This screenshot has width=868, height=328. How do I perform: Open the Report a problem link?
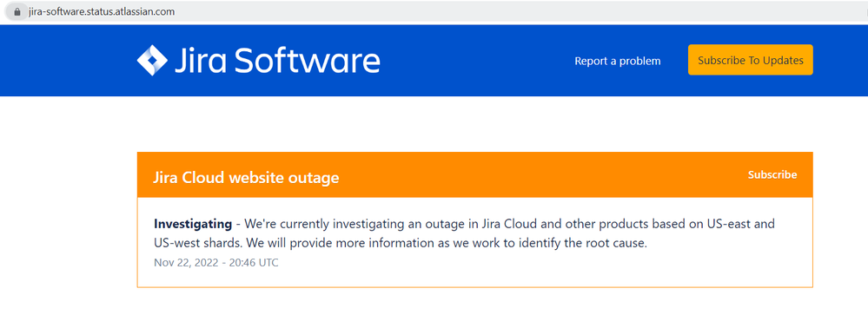(x=617, y=61)
